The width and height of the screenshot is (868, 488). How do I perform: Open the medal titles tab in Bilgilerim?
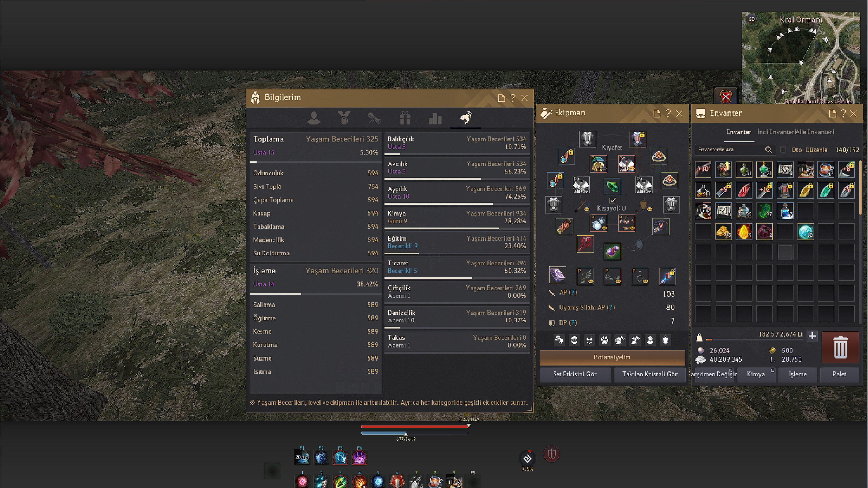(x=344, y=118)
